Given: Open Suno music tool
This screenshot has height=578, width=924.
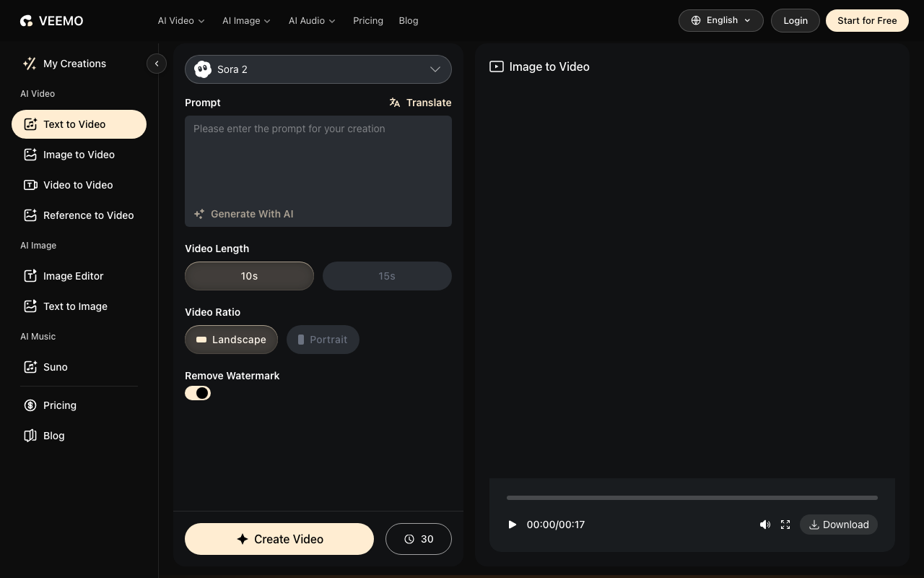Looking at the screenshot, I should [x=56, y=367].
